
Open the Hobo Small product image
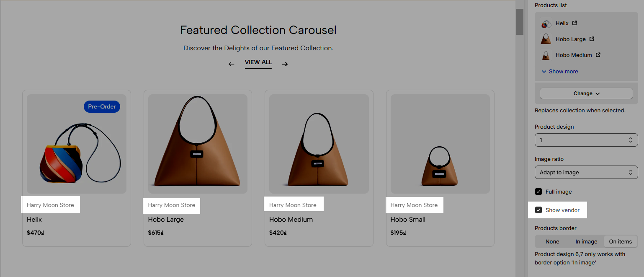coord(440,144)
